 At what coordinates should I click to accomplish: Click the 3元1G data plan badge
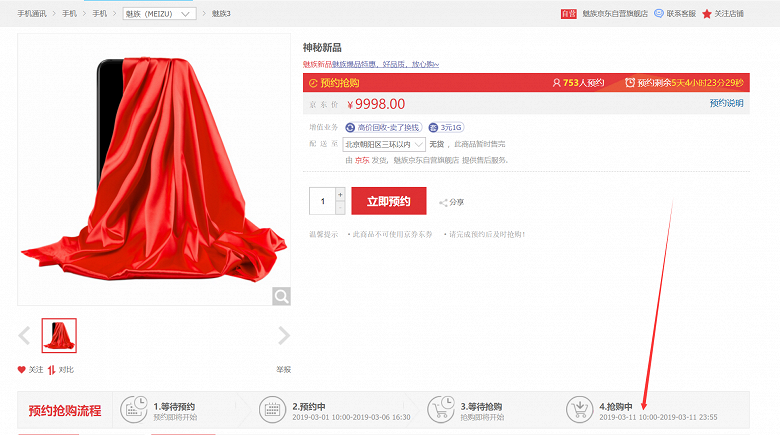(x=446, y=127)
